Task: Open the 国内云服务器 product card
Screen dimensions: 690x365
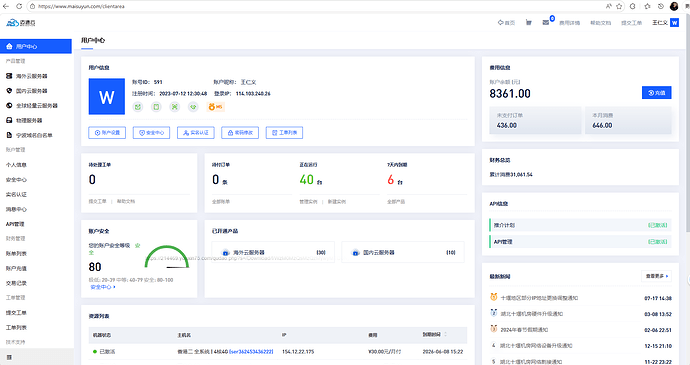Action: coord(403,252)
